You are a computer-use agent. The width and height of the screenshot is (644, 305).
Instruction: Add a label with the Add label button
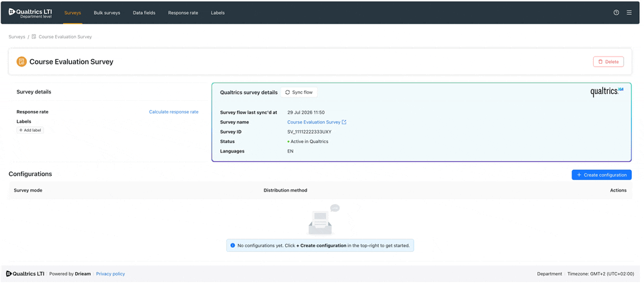click(30, 130)
